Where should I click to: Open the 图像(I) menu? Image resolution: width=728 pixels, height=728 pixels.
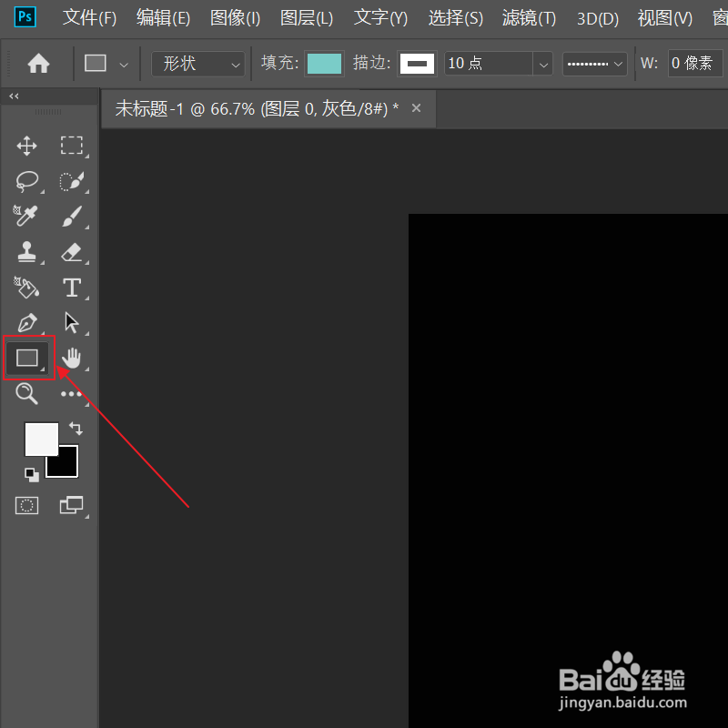click(x=235, y=18)
